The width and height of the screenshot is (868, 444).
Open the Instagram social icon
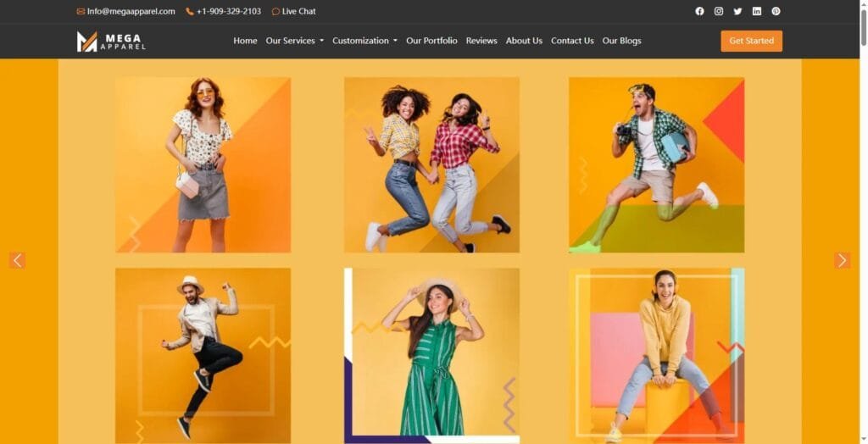point(719,11)
